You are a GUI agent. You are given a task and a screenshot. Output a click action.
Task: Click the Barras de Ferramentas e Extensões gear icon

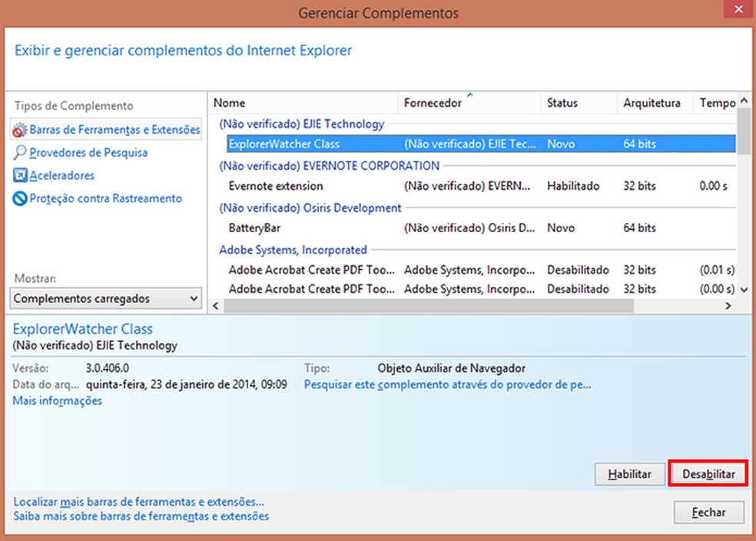(19, 130)
